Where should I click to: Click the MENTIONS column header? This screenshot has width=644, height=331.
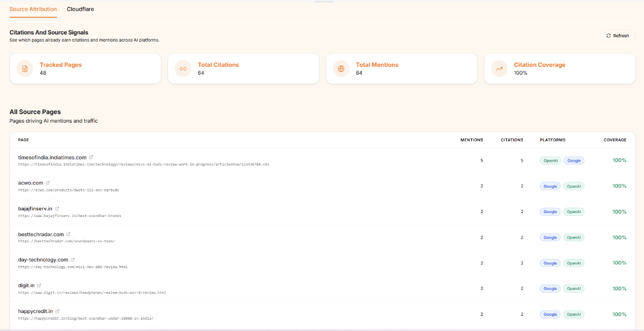click(x=472, y=140)
